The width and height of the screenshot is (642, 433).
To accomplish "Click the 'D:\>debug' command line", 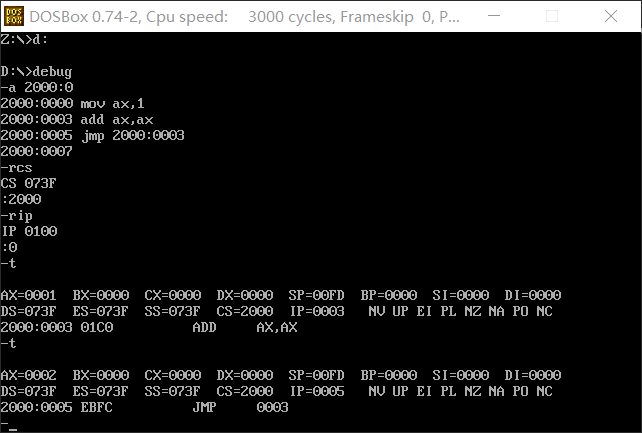I will [x=36, y=72].
